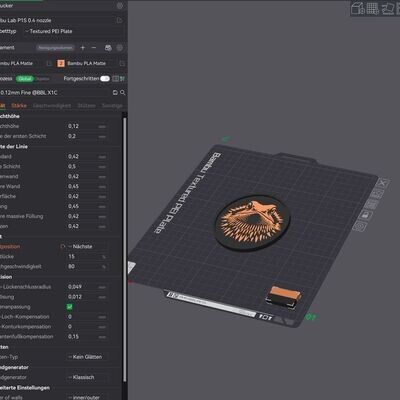Click the orange filament 2 color swatch

(x=61, y=63)
